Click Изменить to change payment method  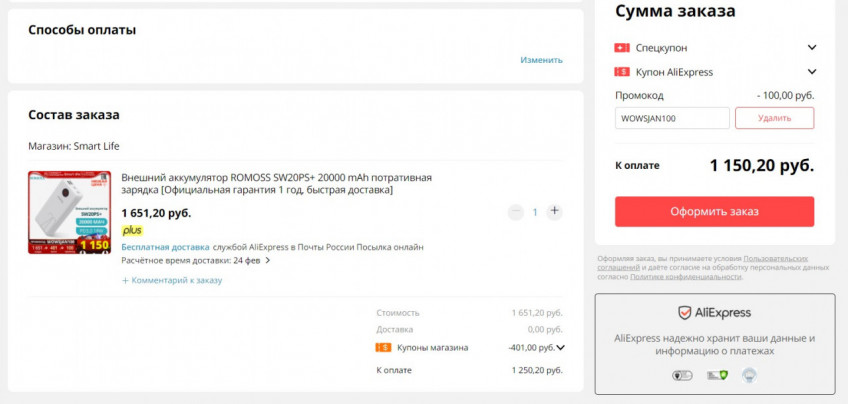click(x=541, y=60)
